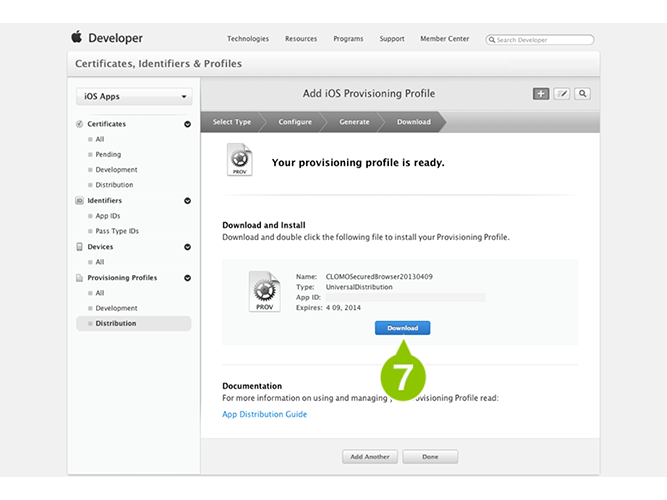This screenshot has width=667, height=500.
Task: Select the Download step tab
Action: pos(413,122)
